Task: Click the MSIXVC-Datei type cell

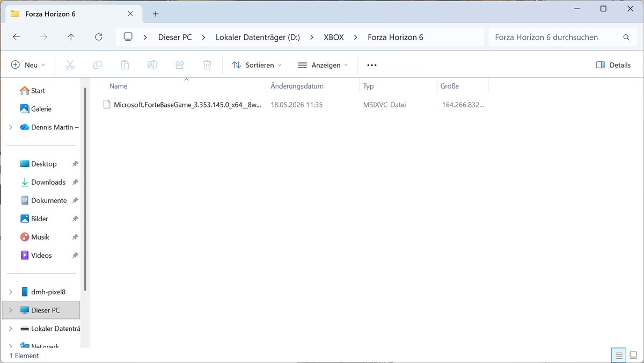Action: [x=384, y=105]
